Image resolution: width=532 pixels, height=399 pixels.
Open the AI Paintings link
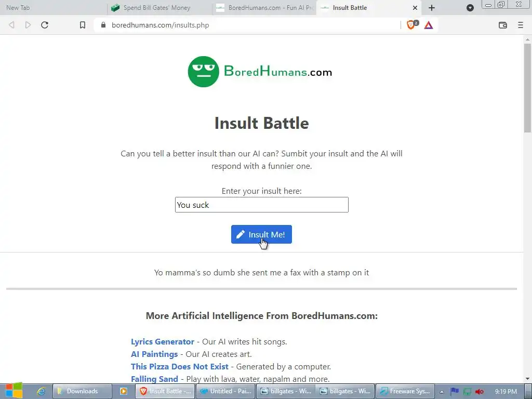pyautogui.click(x=154, y=354)
